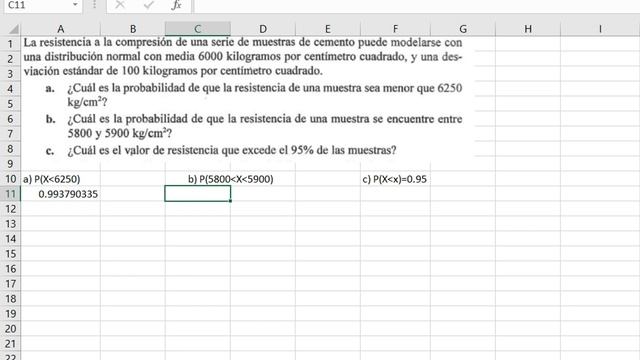Click the selected cell C11
The width and height of the screenshot is (640, 360).
pos(198,194)
